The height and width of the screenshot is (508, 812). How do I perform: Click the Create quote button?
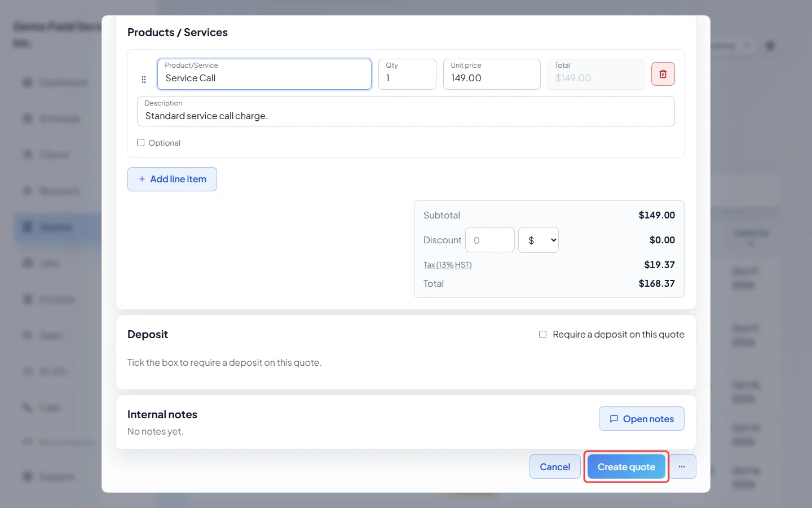click(x=626, y=467)
